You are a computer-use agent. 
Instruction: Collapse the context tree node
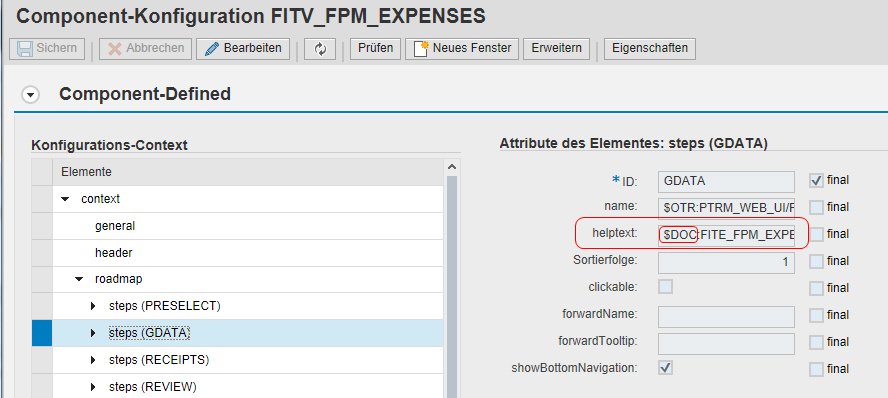tap(65, 199)
